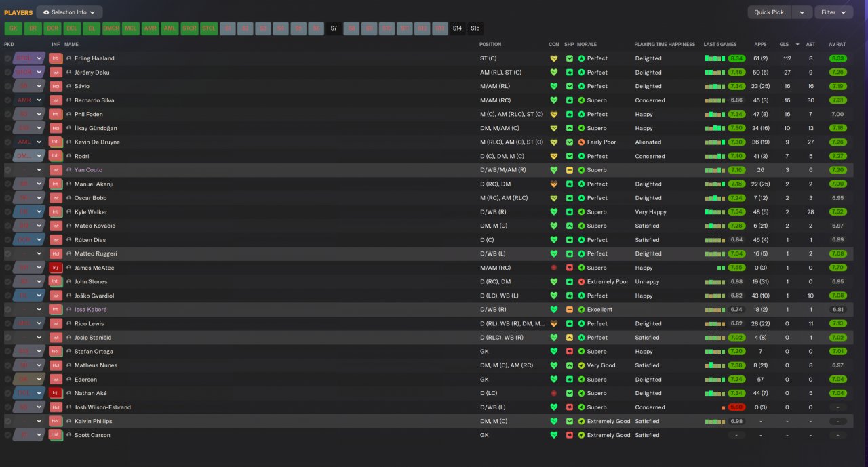Viewport: 868px width, 467px height.
Task: Open the Selection Info view dropdown
Action: [69, 12]
